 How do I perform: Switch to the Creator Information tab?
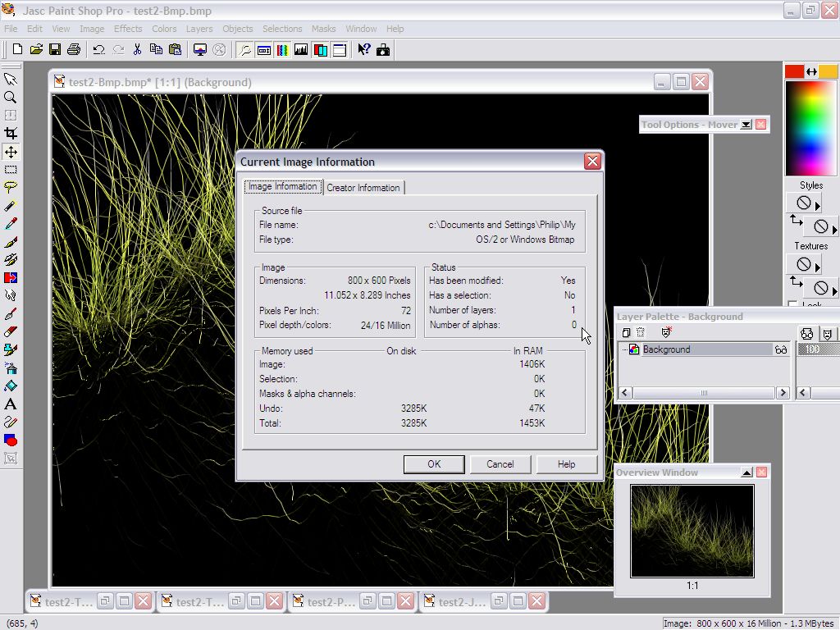363,188
